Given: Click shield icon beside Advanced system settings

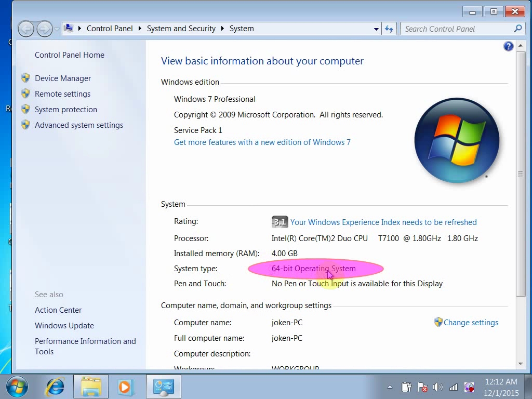Looking at the screenshot, I should pyautogui.click(x=25, y=125).
